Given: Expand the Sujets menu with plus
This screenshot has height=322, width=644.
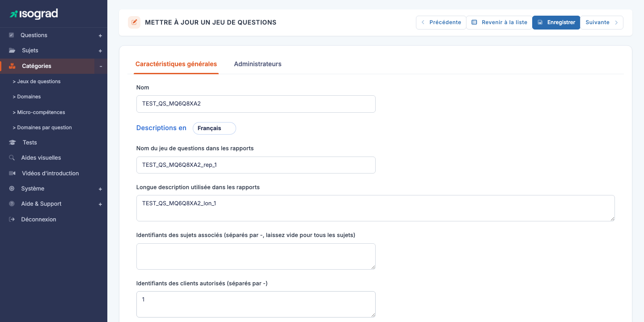Looking at the screenshot, I should click(x=101, y=51).
